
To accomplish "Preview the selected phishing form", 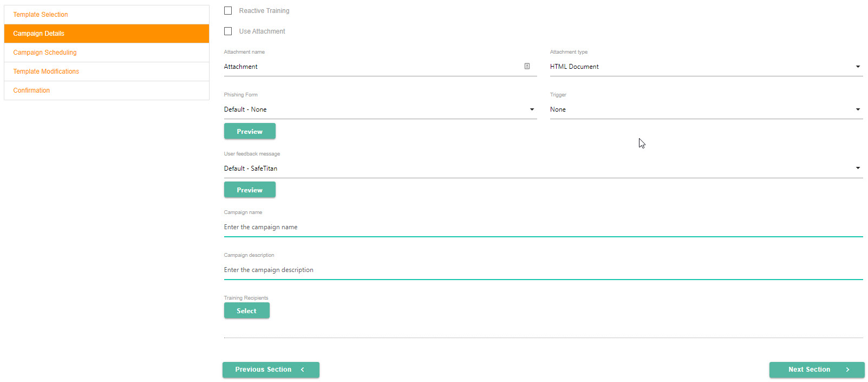I will click(x=250, y=131).
